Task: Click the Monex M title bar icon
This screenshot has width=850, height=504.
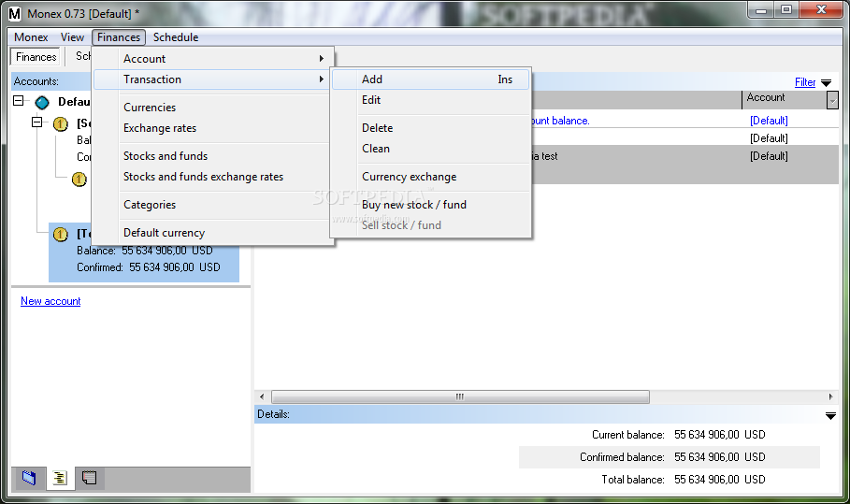Action: pyautogui.click(x=15, y=13)
